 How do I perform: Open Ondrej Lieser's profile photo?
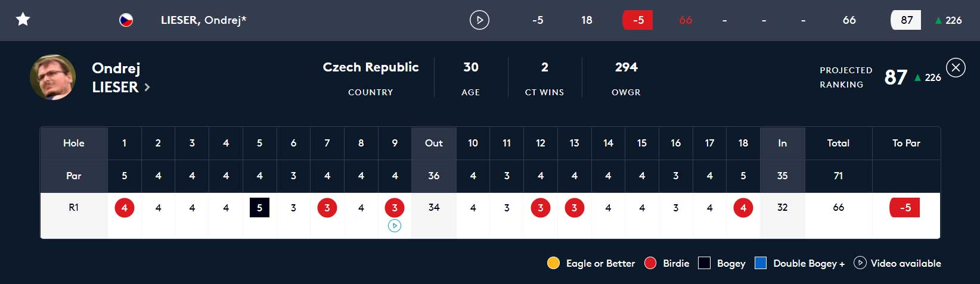coord(52,77)
